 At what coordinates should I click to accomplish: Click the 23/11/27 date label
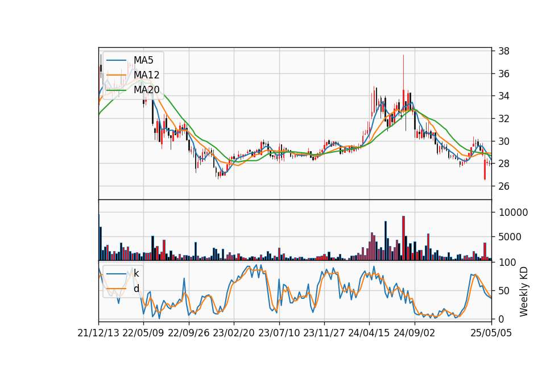pyautogui.click(x=324, y=333)
